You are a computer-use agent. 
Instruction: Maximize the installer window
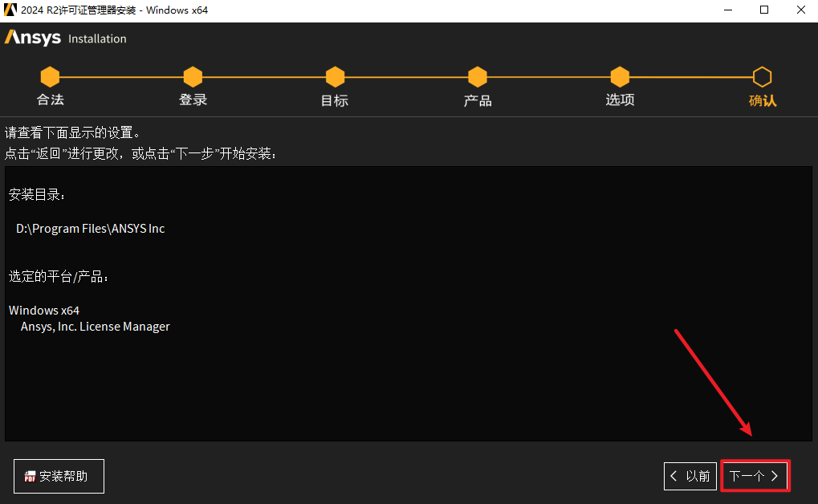coord(764,10)
